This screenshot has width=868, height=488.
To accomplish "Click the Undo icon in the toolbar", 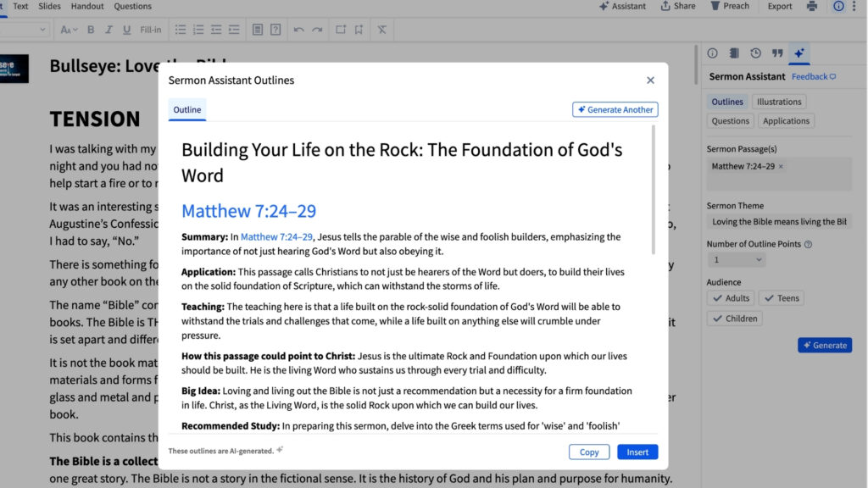I will 298,29.
